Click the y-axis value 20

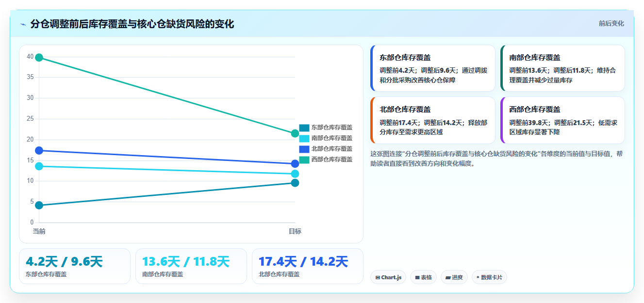point(30,140)
